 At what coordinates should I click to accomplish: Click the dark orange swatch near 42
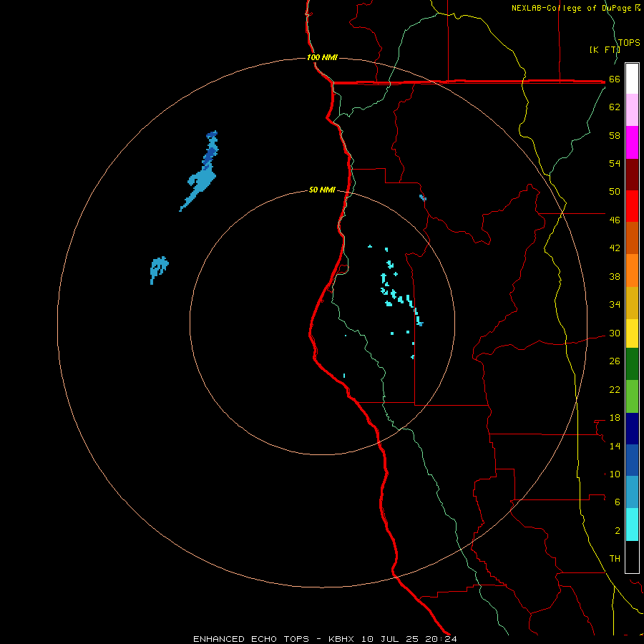[632, 238]
